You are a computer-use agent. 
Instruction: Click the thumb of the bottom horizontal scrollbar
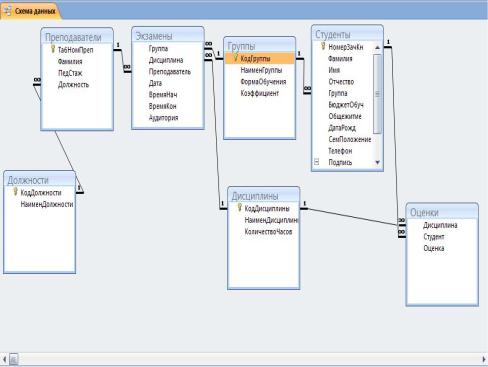(13, 359)
